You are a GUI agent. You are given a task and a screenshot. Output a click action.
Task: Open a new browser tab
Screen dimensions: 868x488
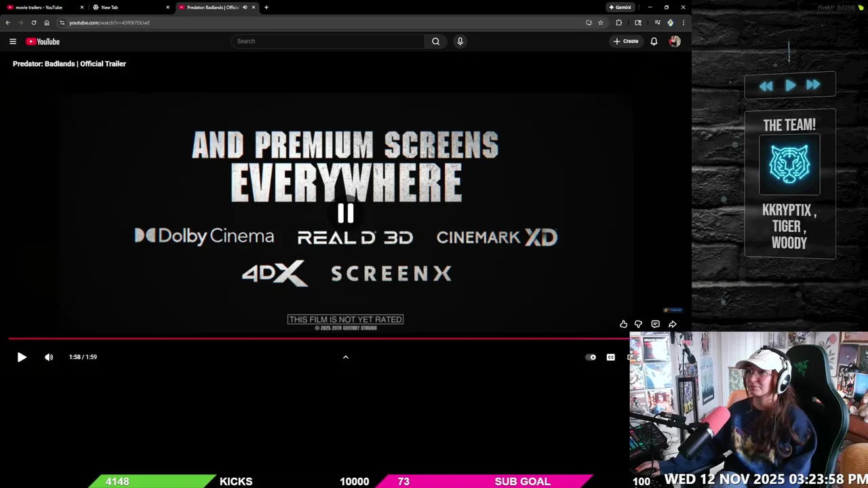[x=266, y=7]
